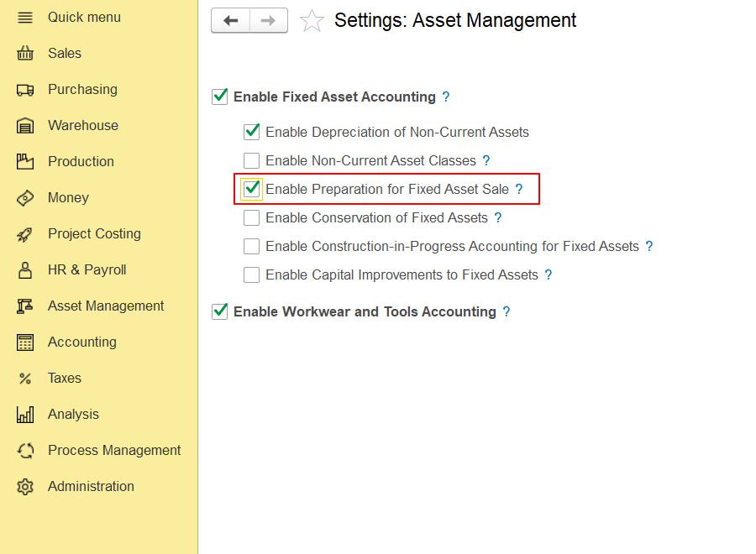Screen dimensions: 756x554
Task: Show help for Construction-in-Progress Accounting
Action: 649,246
